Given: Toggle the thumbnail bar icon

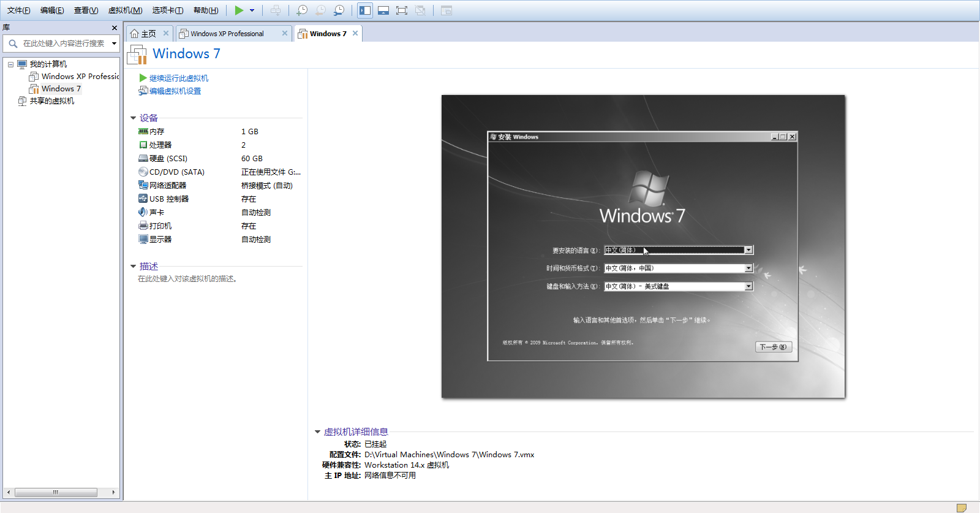Looking at the screenshot, I should (x=383, y=10).
